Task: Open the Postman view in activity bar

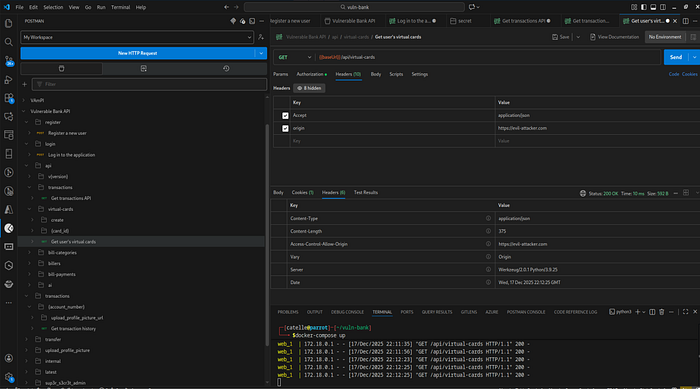Action: click(x=8, y=228)
